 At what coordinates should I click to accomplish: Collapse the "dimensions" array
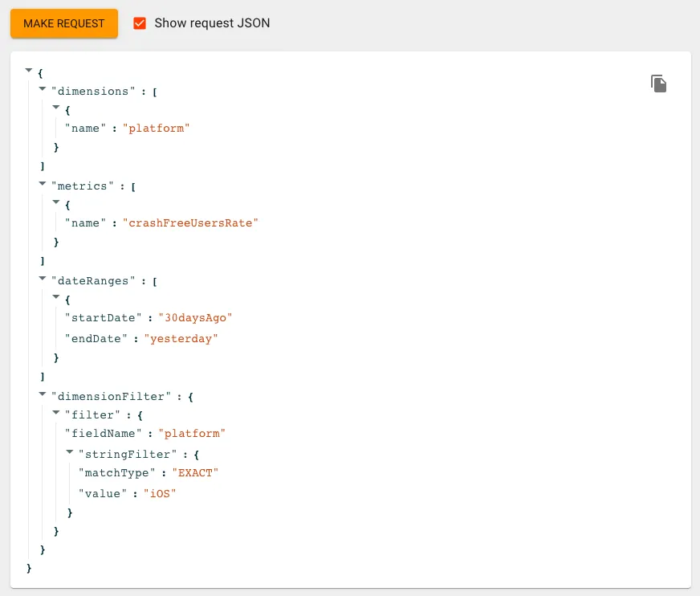pyautogui.click(x=43, y=90)
